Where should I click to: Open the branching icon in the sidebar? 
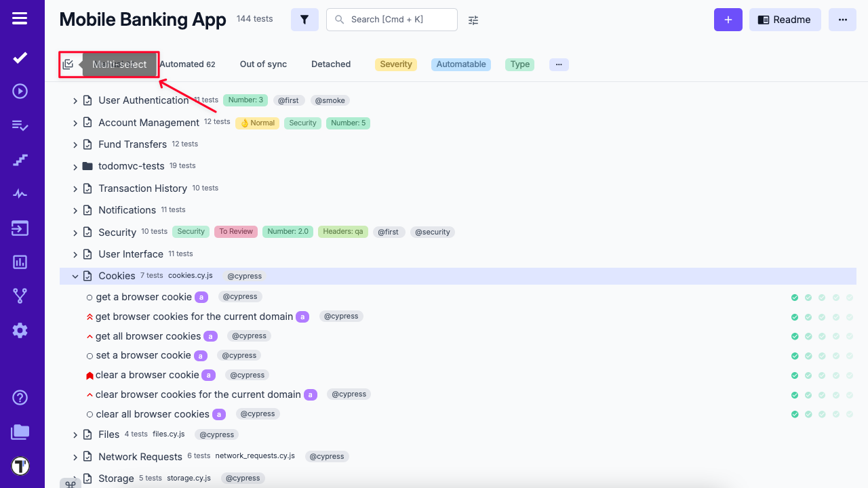pyautogui.click(x=20, y=296)
